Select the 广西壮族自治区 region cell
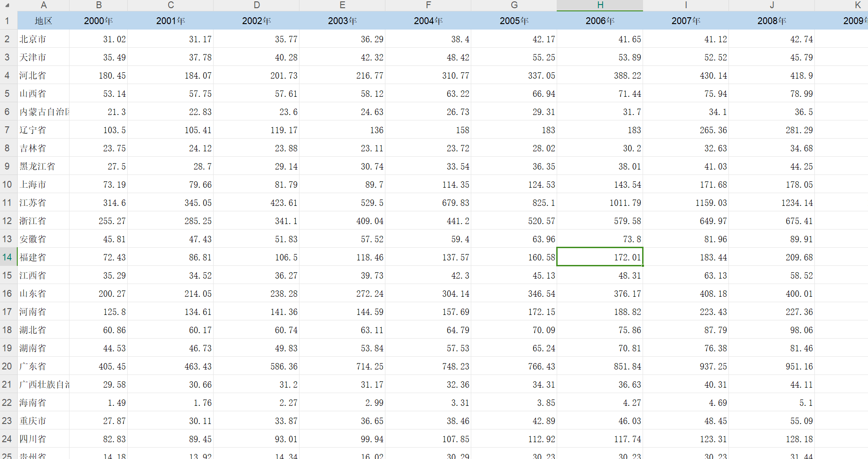The height and width of the screenshot is (459, 868). click(x=44, y=384)
